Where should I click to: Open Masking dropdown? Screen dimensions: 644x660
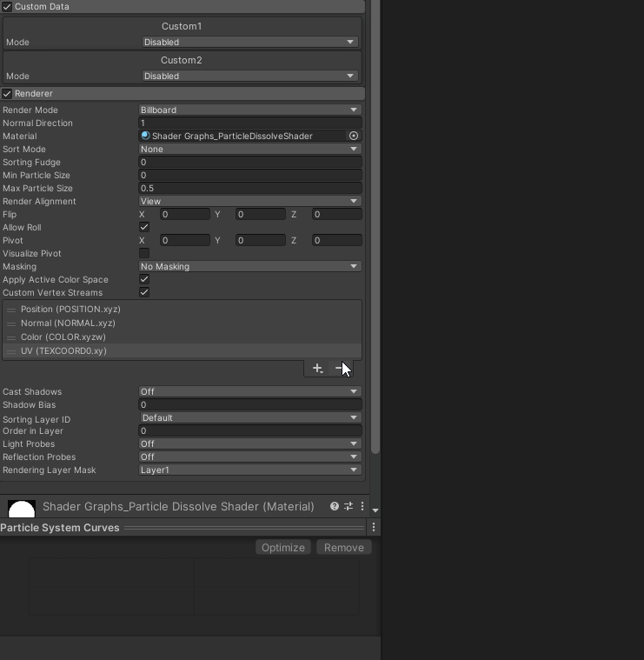[249, 266]
